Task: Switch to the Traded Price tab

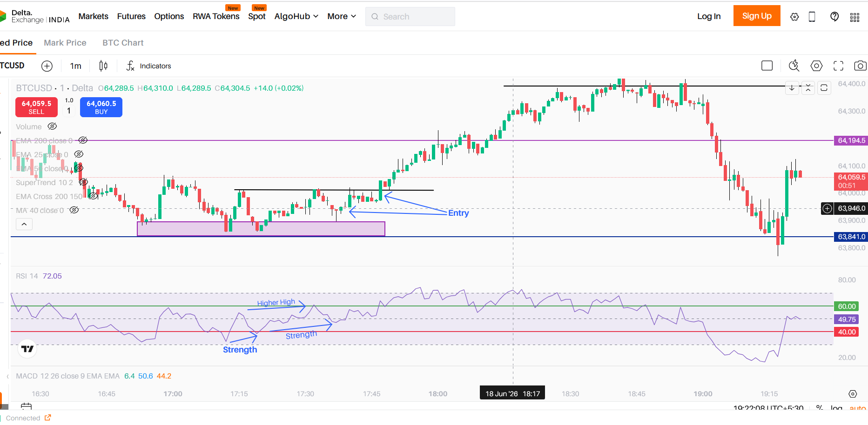Action: (x=16, y=43)
